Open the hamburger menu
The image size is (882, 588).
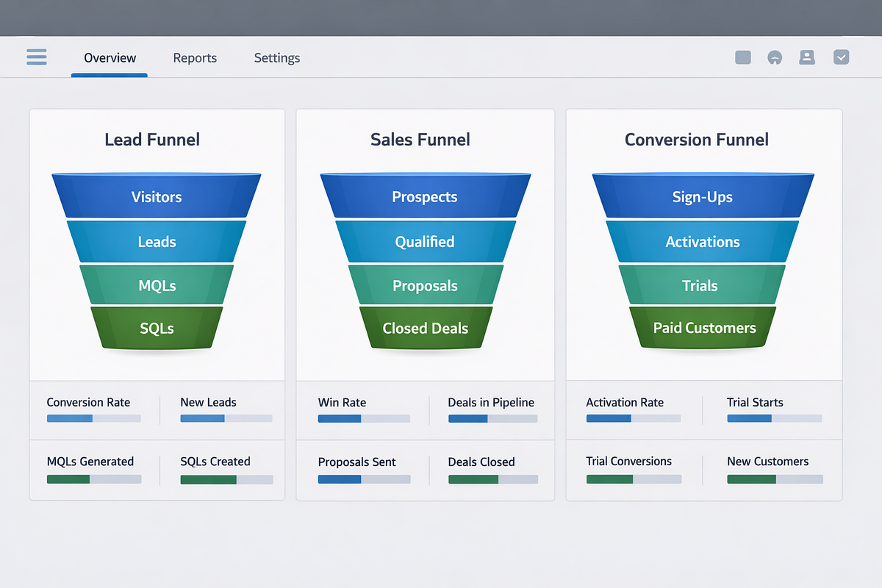pos(37,57)
